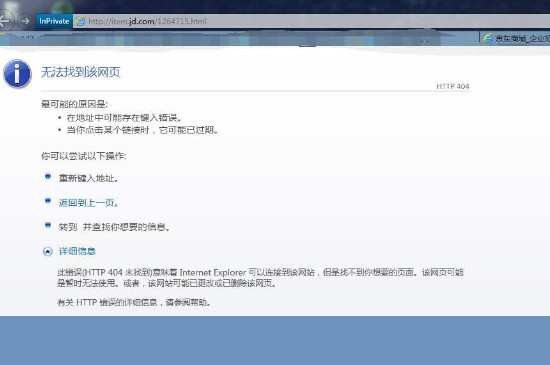550x365 pixels.
Task: Click the 有关 HTTP 错误的详细信息 help line
Action: [x=134, y=302]
